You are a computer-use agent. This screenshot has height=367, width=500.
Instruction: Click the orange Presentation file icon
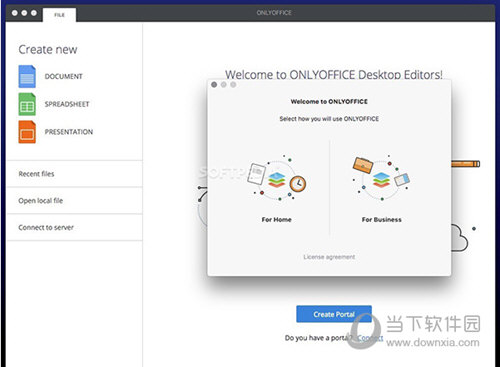(x=27, y=132)
